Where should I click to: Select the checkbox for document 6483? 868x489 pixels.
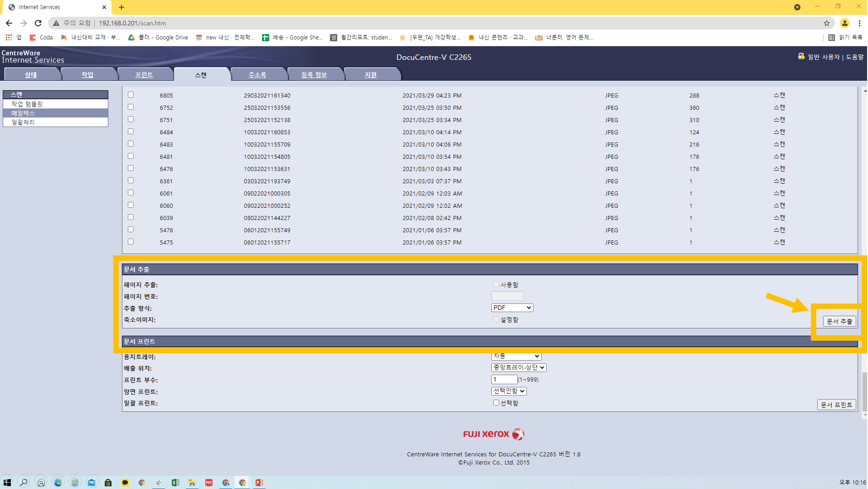[x=131, y=144]
